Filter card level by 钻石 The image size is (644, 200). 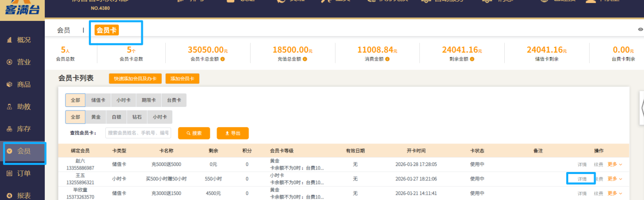pos(137,117)
